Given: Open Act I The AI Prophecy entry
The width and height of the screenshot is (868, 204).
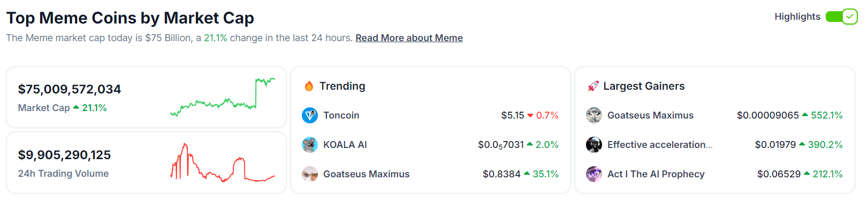Looking at the screenshot, I should tap(656, 174).
